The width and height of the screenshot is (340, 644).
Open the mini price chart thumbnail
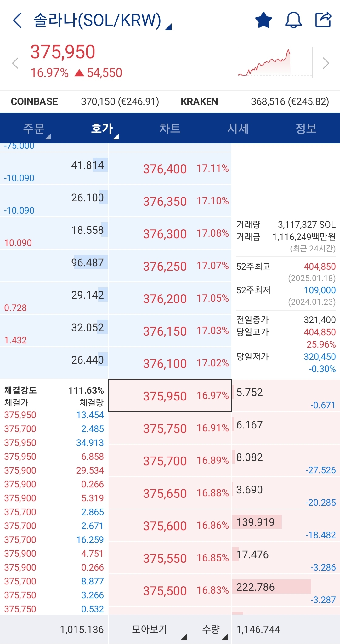[275, 62]
